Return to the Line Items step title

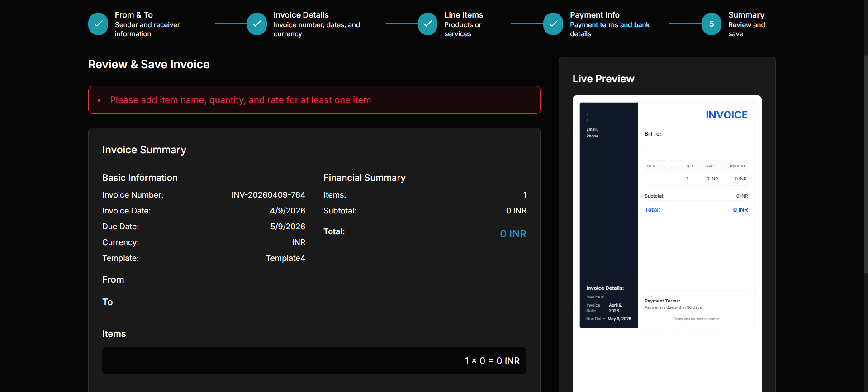[x=463, y=15]
